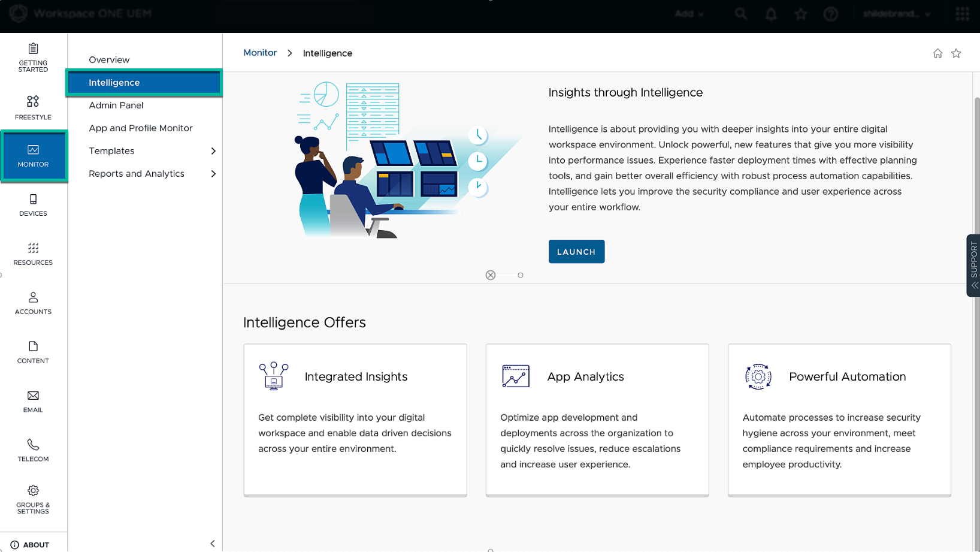The height and width of the screenshot is (552, 980).
Task: Select the second carousel indicator dot
Action: coord(521,275)
